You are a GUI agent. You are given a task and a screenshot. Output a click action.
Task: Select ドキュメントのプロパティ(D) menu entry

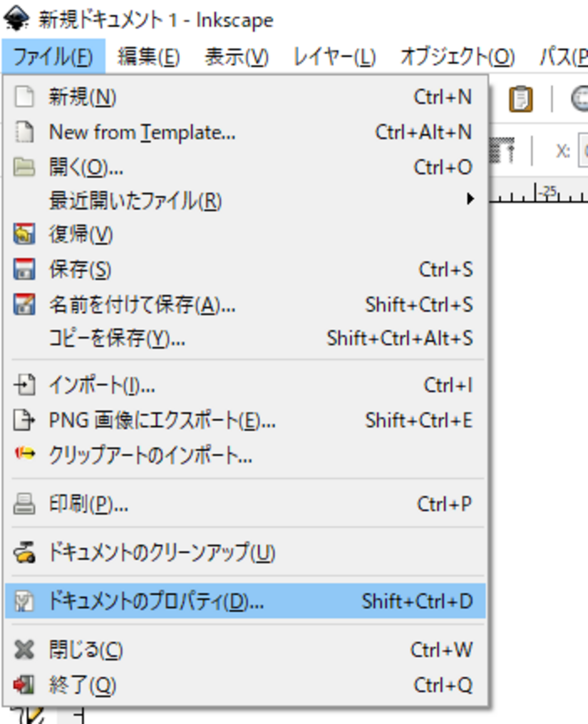[156, 601]
